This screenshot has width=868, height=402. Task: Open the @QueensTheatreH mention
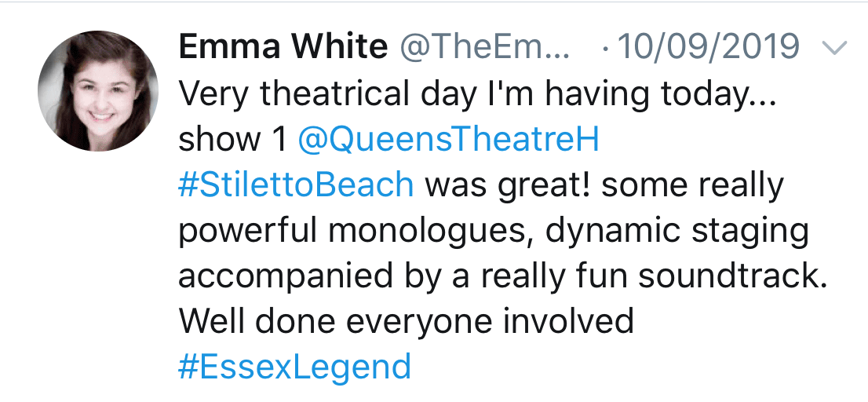[x=448, y=139]
